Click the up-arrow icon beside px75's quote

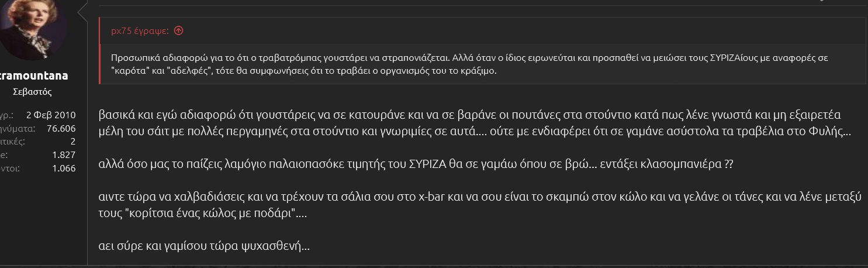click(x=179, y=30)
